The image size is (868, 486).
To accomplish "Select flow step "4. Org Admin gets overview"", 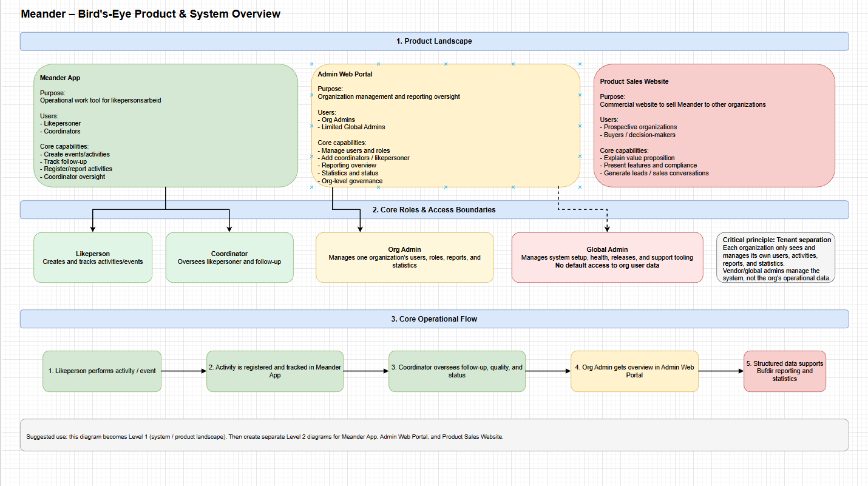I will click(634, 371).
